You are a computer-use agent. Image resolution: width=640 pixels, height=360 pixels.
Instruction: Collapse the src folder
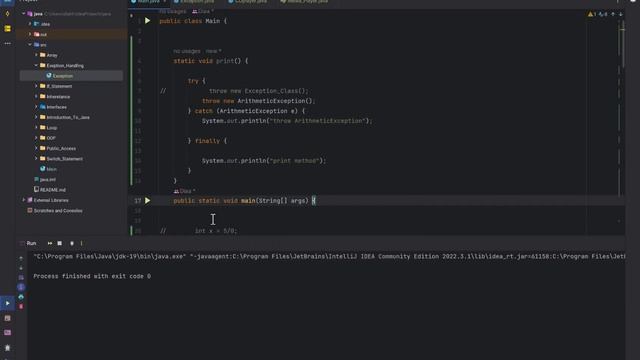(x=30, y=44)
